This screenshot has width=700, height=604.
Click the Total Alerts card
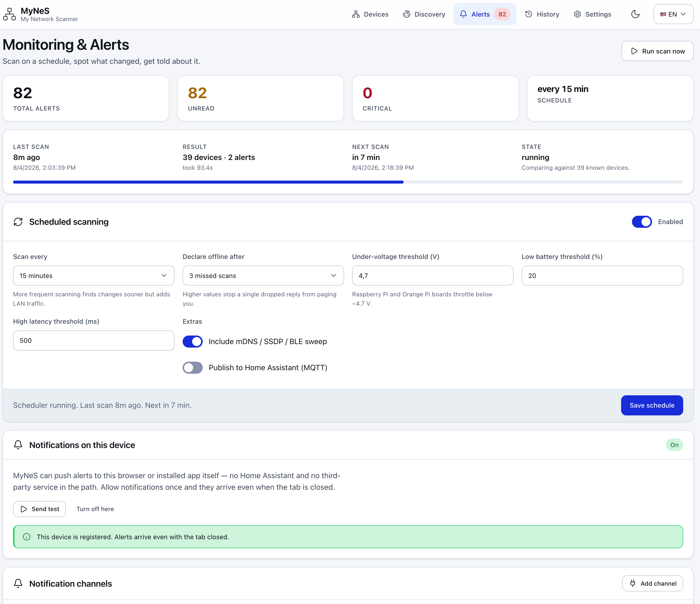click(x=86, y=98)
